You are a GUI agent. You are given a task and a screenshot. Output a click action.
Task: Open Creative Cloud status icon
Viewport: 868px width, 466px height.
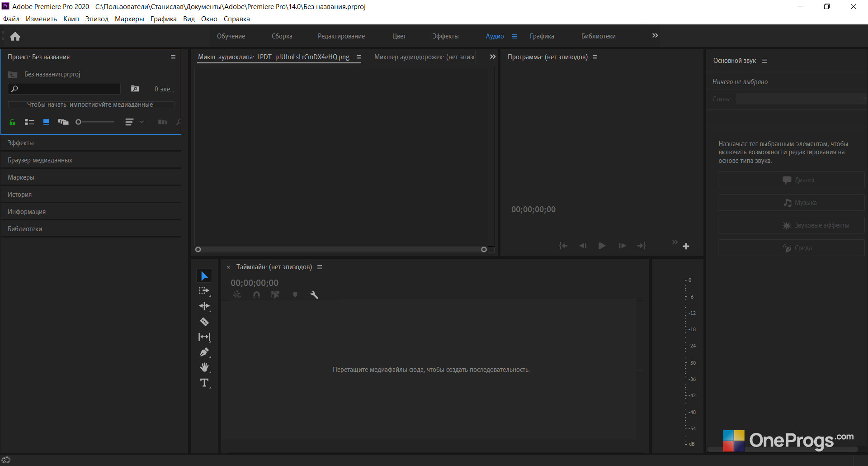[6, 460]
